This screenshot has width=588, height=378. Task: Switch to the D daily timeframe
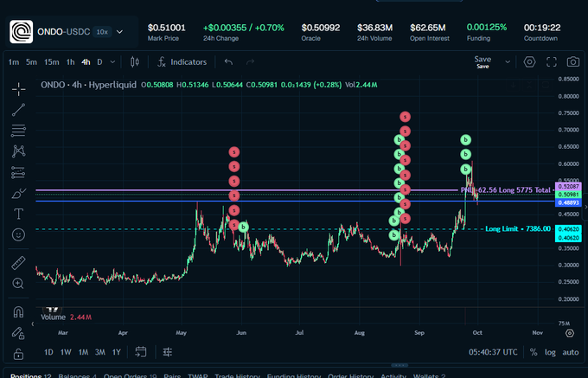[99, 62]
